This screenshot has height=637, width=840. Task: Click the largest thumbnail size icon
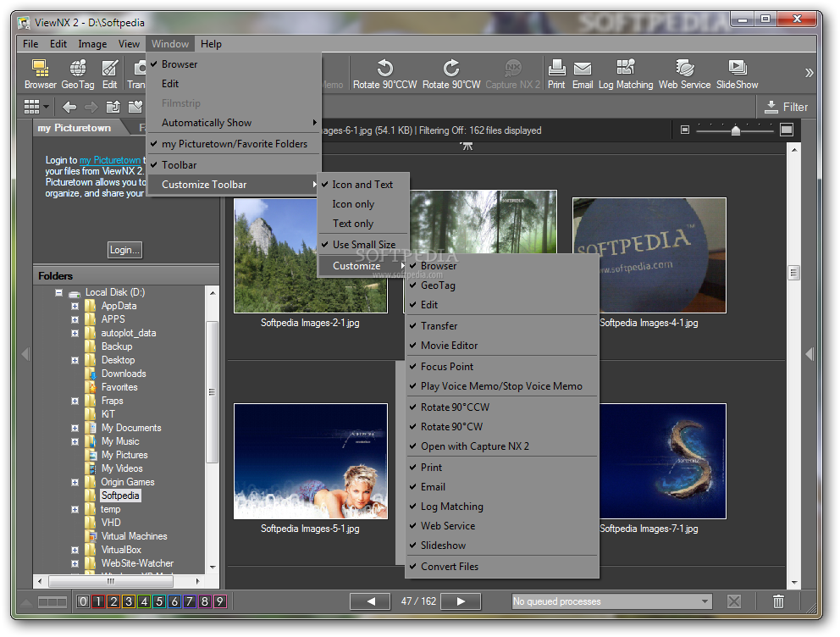coord(787,130)
